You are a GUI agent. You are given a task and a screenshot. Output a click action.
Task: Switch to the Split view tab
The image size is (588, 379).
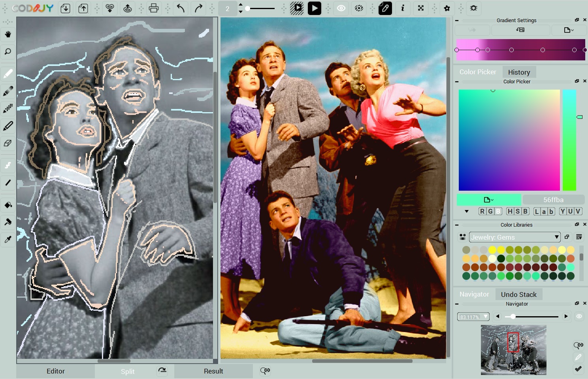128,371
